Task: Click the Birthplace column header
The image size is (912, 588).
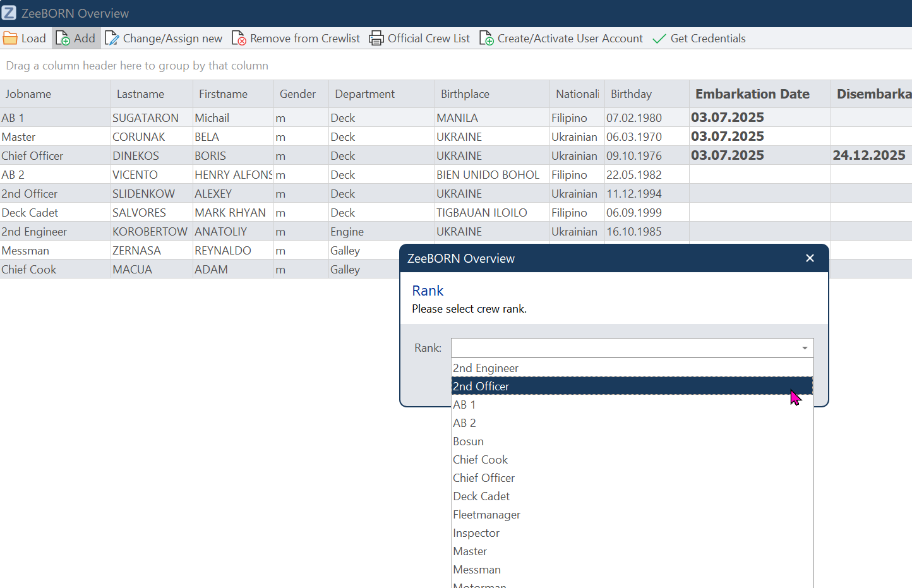Action: [x=493, y=94]
